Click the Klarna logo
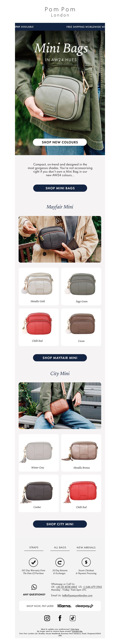 (x=64, y=606)
